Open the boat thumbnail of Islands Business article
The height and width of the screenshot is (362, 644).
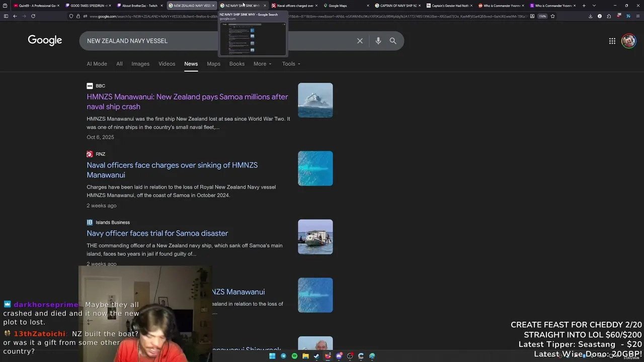click(x=315, y=237)
